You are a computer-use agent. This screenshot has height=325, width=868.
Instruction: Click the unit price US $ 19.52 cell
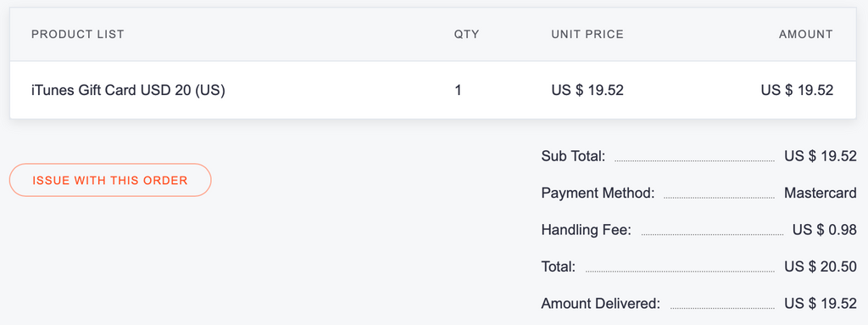587,90
